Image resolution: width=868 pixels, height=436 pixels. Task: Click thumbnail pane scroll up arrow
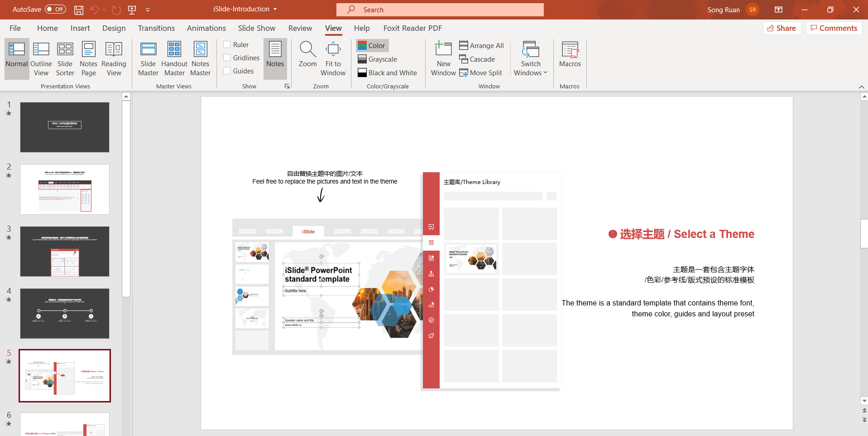pyautogui.click(x=126, y=96)
